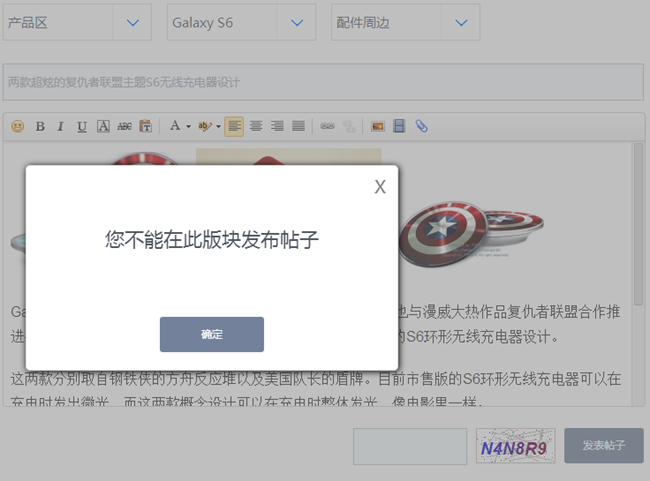Click the 确定 button in dialog
Screen dimensions: 650x481
point(212,334)
